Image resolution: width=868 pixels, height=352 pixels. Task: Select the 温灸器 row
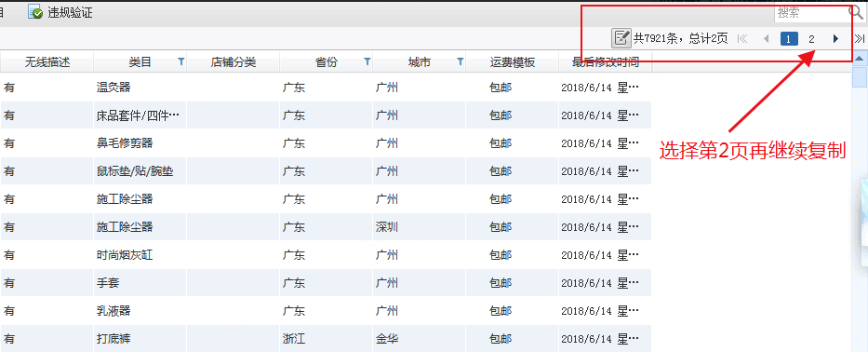tap(326, 87)
